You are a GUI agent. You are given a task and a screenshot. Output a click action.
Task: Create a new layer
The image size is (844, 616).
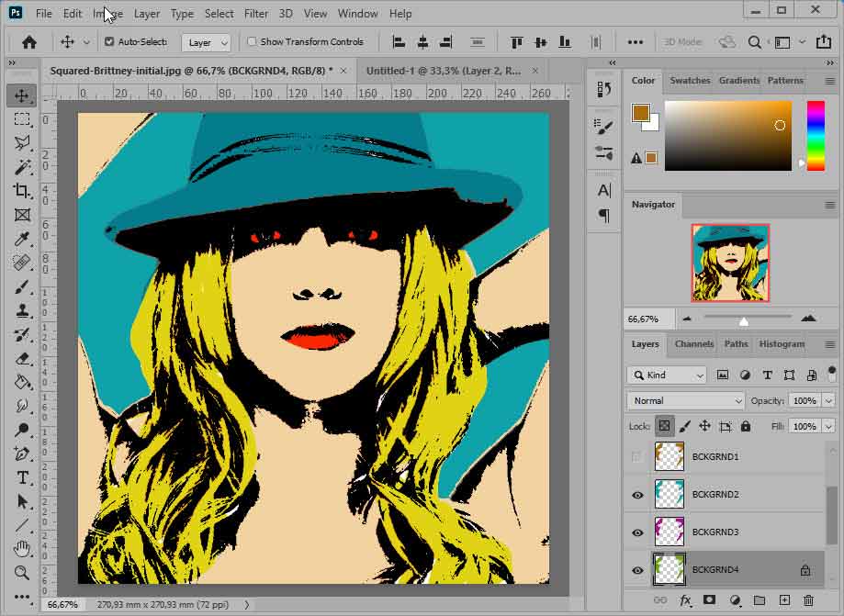click(784, 600)
